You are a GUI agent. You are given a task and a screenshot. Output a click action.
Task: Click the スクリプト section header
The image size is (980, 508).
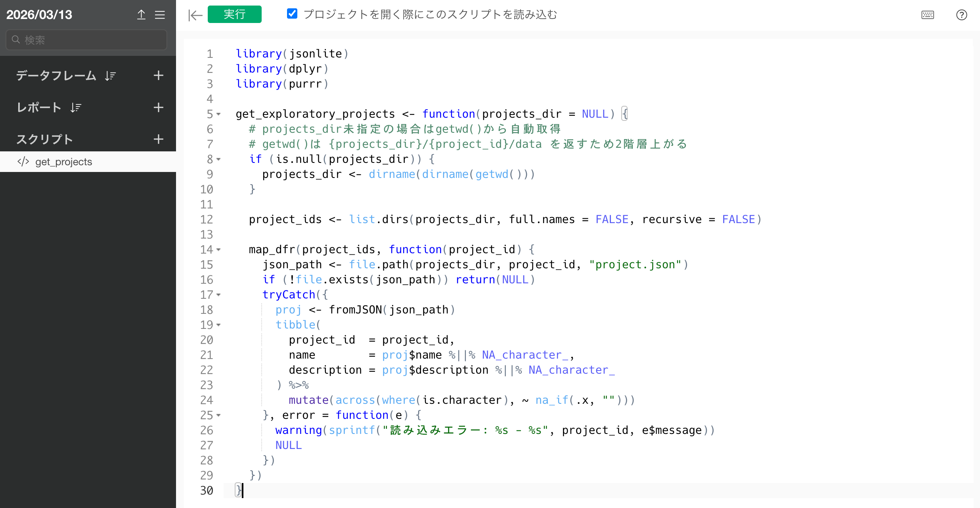pyautogui.click(x=44, y=139)
